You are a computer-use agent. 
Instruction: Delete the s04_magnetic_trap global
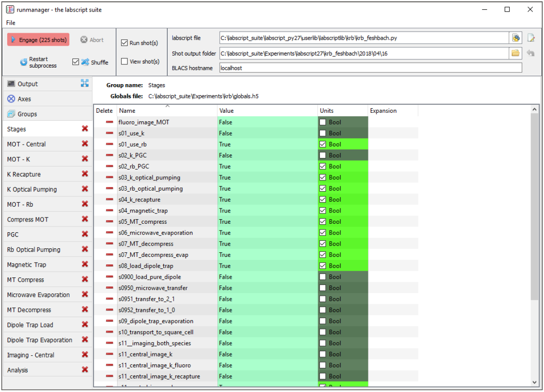(x=109, y=210)
